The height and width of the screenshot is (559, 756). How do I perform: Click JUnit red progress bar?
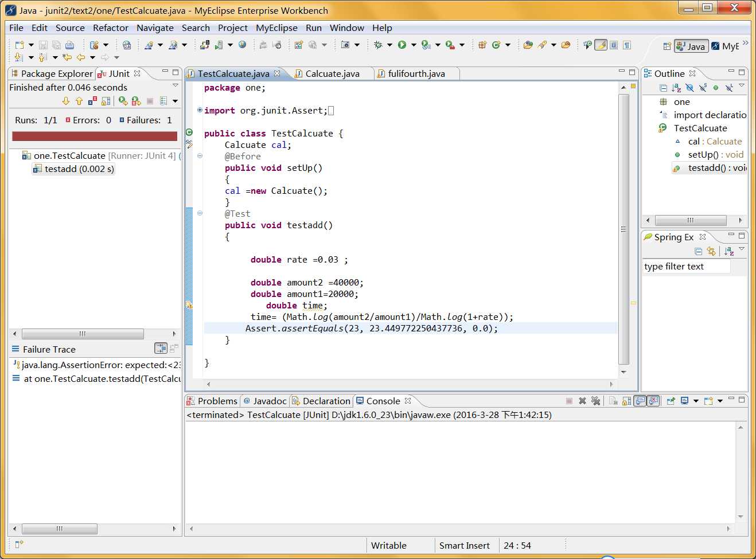click(x=95, y=136)
